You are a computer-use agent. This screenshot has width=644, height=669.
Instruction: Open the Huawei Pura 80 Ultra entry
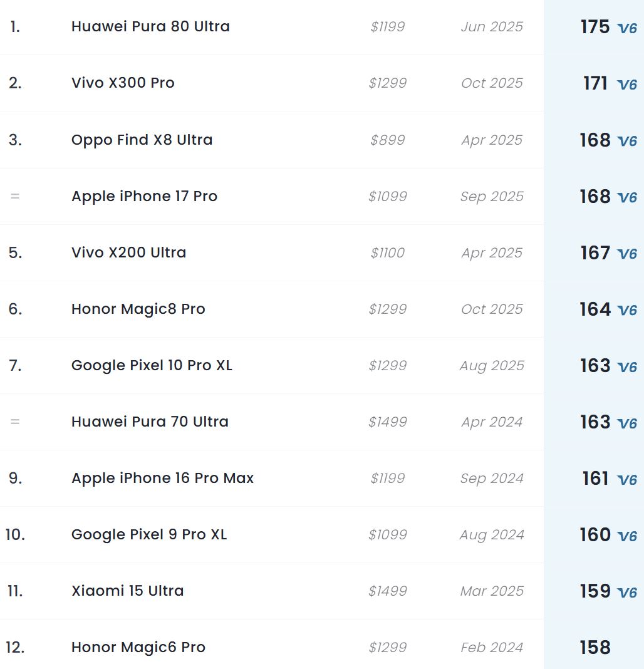(x=150, y=26)
